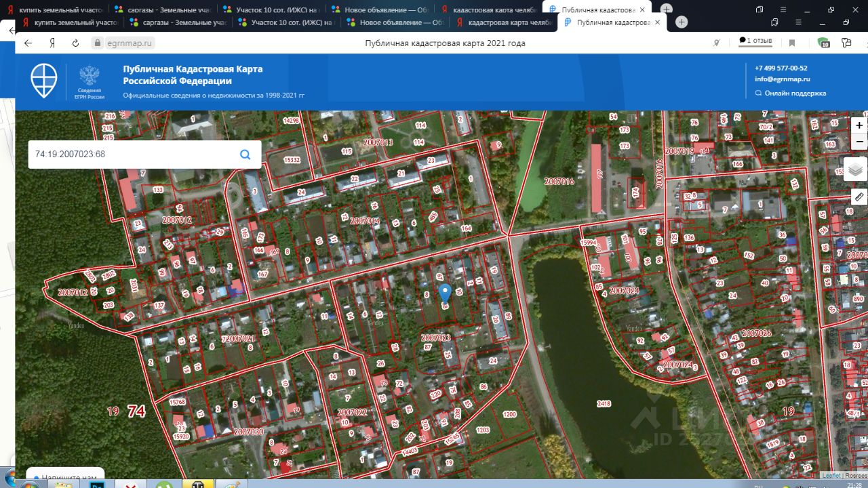The width and height of the screenshot is (868, 488).
Task: Click the blue parcel location marker
Action: click(445, 293)
